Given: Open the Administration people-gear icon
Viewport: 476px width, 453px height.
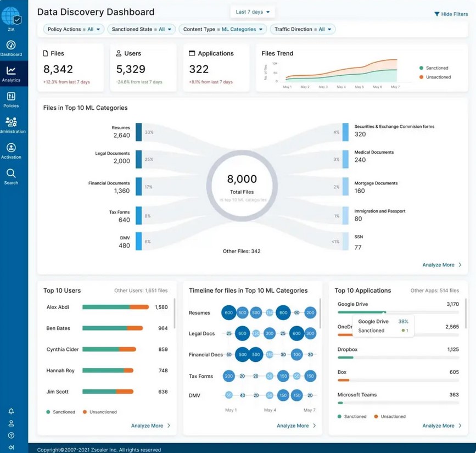Looking at the screenshot, I should point(11,122).
